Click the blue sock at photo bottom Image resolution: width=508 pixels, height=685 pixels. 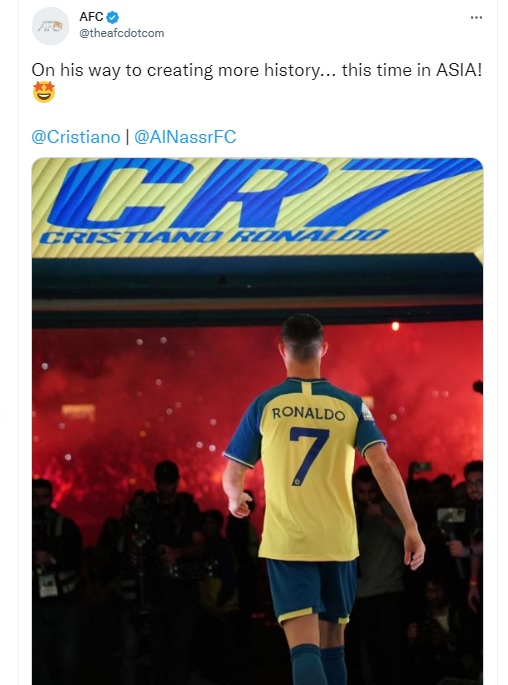tap(308, 665)
